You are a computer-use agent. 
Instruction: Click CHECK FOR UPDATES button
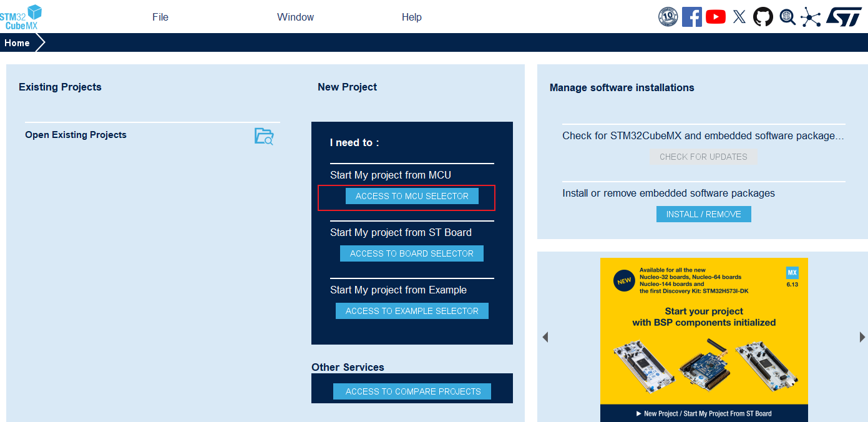coord(703,157)
